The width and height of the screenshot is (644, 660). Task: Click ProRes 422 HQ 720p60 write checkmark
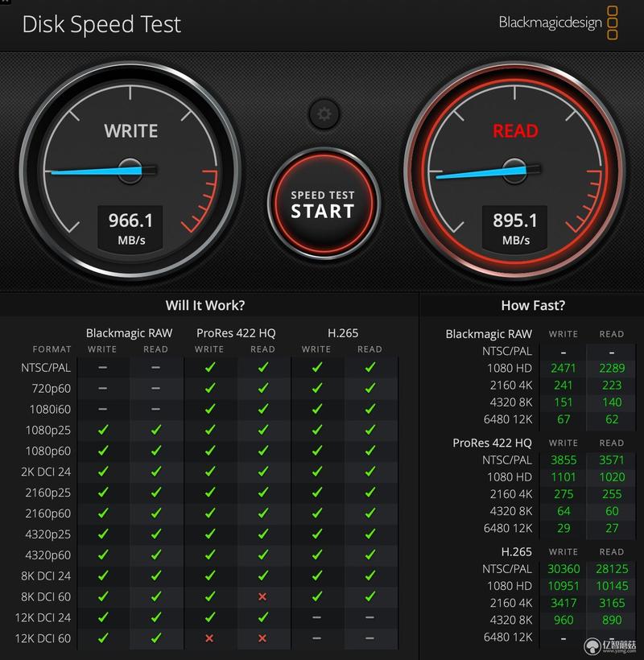click(209, 388)
